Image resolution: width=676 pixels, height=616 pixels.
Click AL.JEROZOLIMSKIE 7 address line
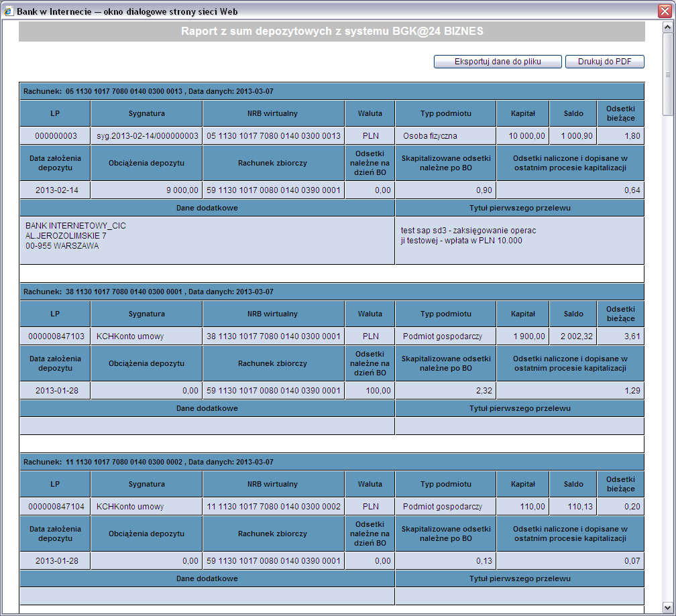66,236
